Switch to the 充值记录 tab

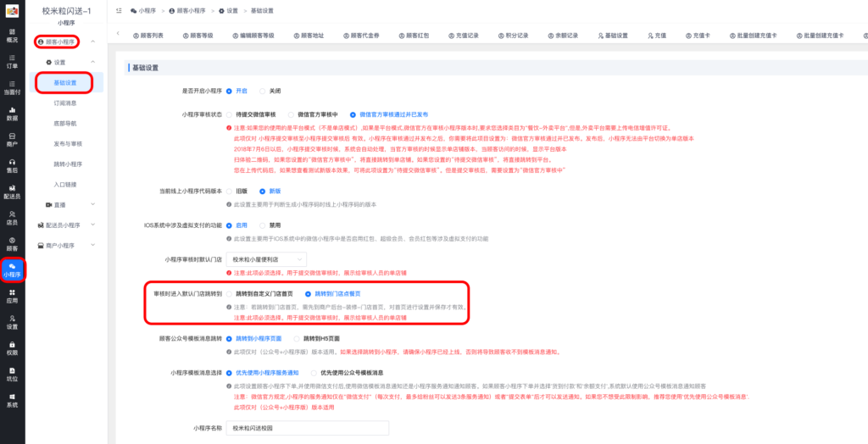pos(464,36)
